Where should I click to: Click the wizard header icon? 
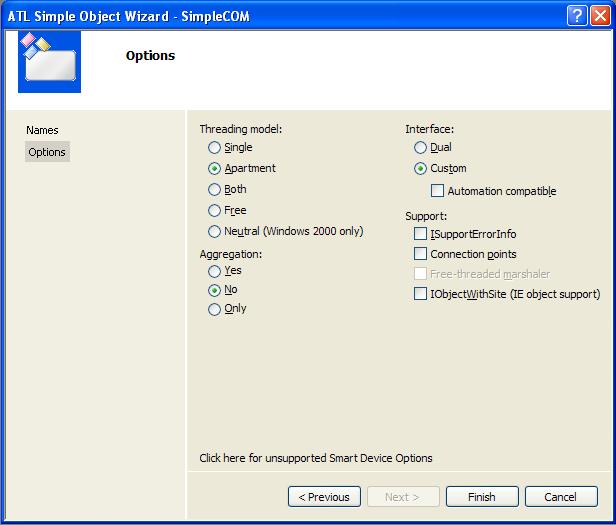50,62
